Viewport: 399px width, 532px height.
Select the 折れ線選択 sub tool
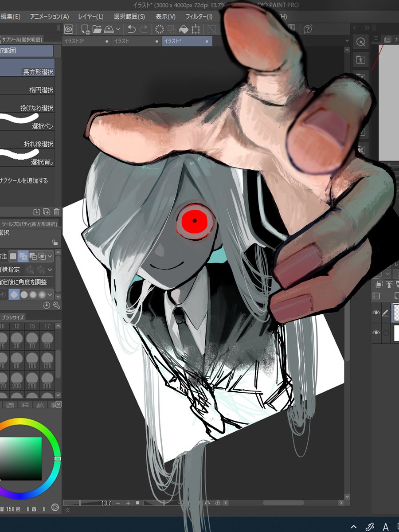27,140
